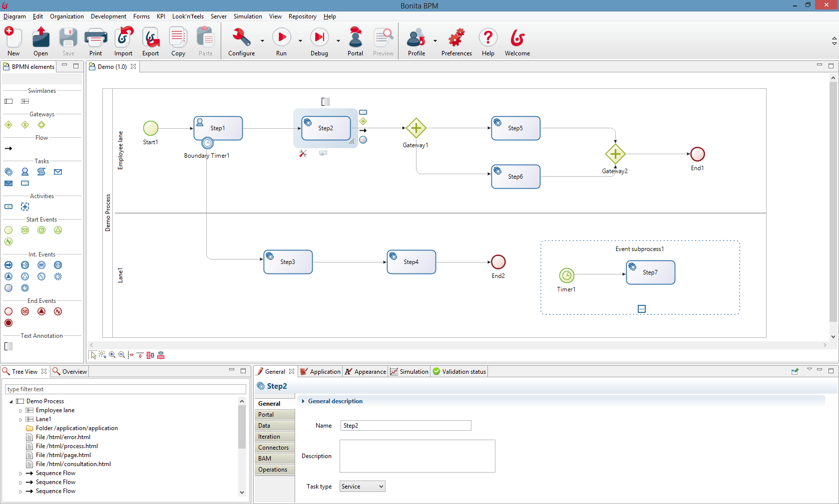Select the service task gear palette icon

point(8,172)
